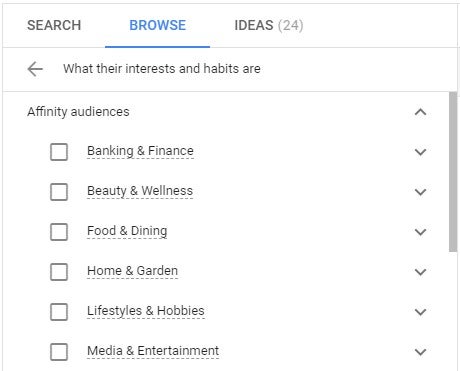Open the IDEAS (24) tab
Image resolution: width=460 pixels, height=371 pixels.
pyautogui.click(x=269, y=25)
